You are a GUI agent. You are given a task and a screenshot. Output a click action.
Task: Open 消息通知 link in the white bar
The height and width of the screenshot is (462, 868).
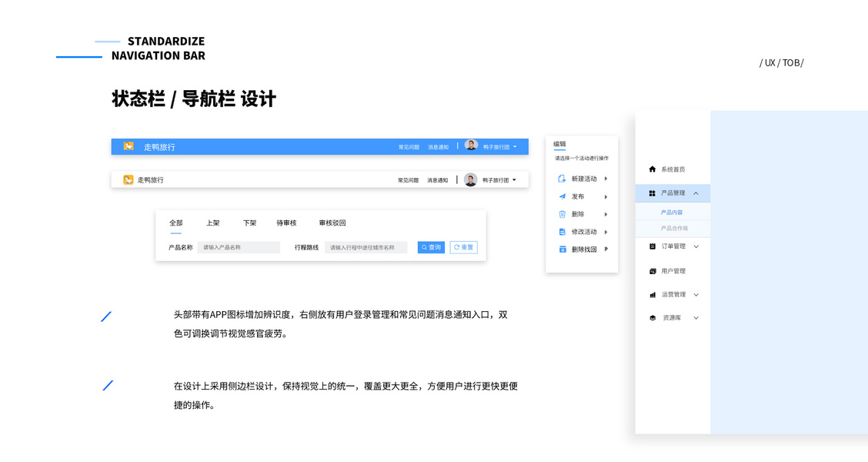coord(437,180)
